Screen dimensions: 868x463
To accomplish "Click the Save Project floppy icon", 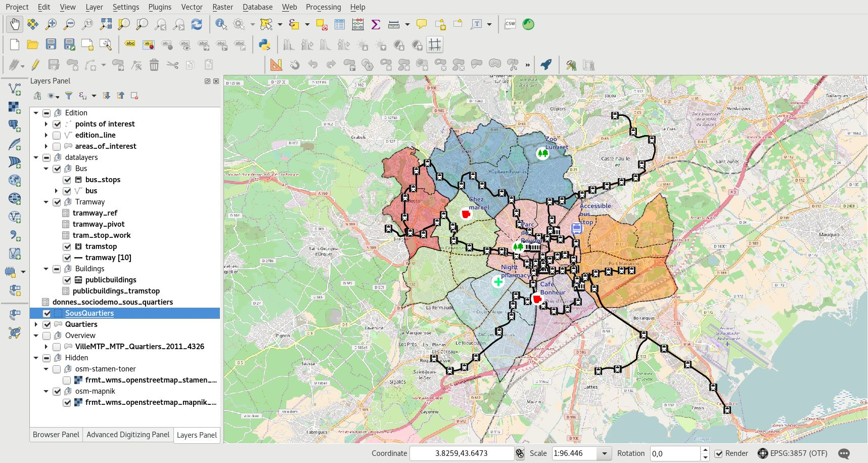I will pyautogui.click(x=51, y=45).
